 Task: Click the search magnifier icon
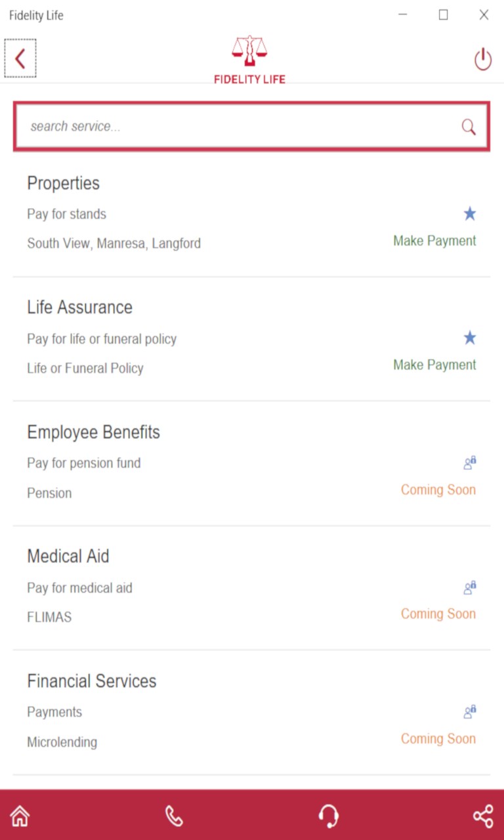coord(469,127)
